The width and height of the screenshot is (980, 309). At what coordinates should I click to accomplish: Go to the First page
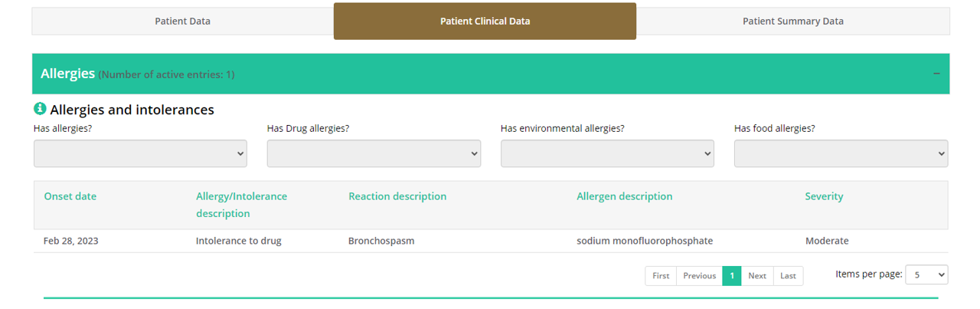[x=661, y=276]
